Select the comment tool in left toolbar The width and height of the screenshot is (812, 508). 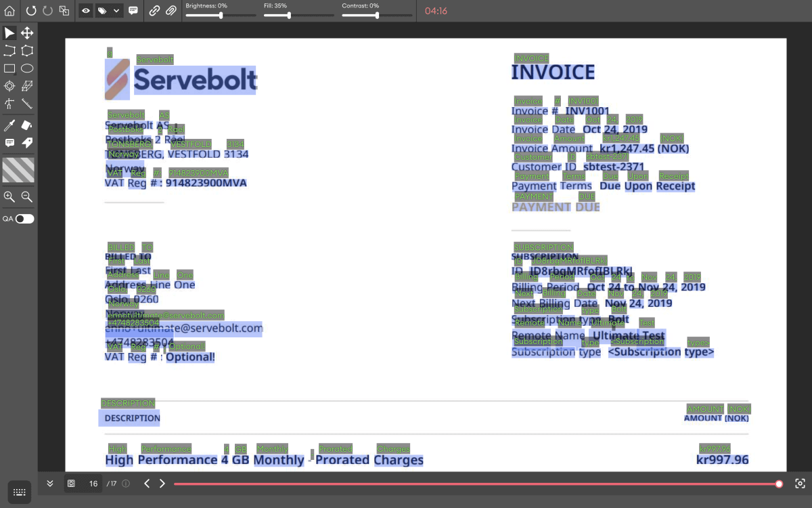tap(9, 143)
